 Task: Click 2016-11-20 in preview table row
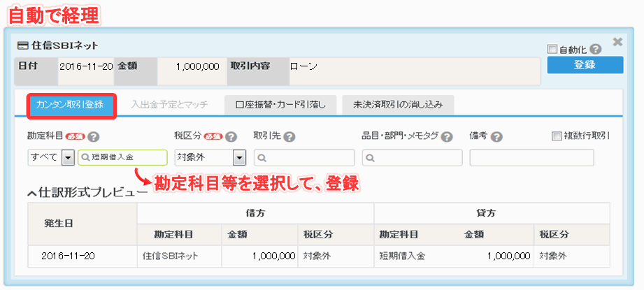69,256
